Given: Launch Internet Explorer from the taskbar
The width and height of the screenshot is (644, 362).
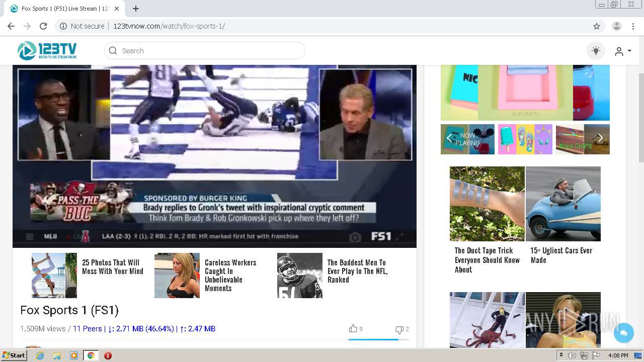Looking at the screenshot, I should pyautogui.click(x=40, y=355).
